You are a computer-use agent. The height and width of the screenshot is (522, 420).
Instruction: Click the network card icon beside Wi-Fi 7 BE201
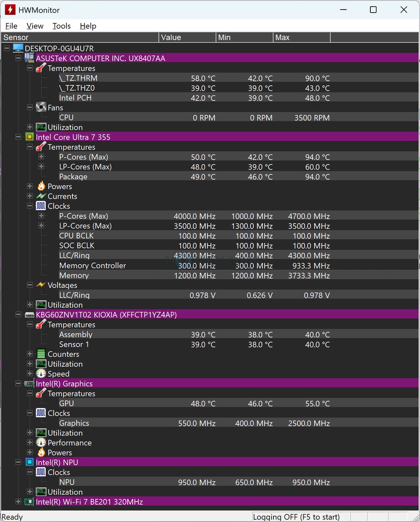[29, 502]
